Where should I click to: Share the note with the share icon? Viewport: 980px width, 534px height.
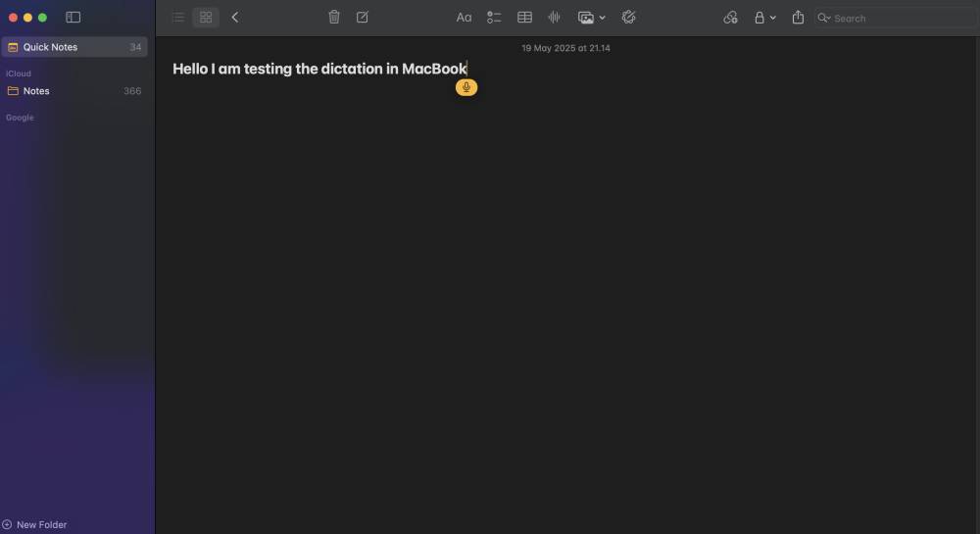pyautogui.click(x=798, y=18)
